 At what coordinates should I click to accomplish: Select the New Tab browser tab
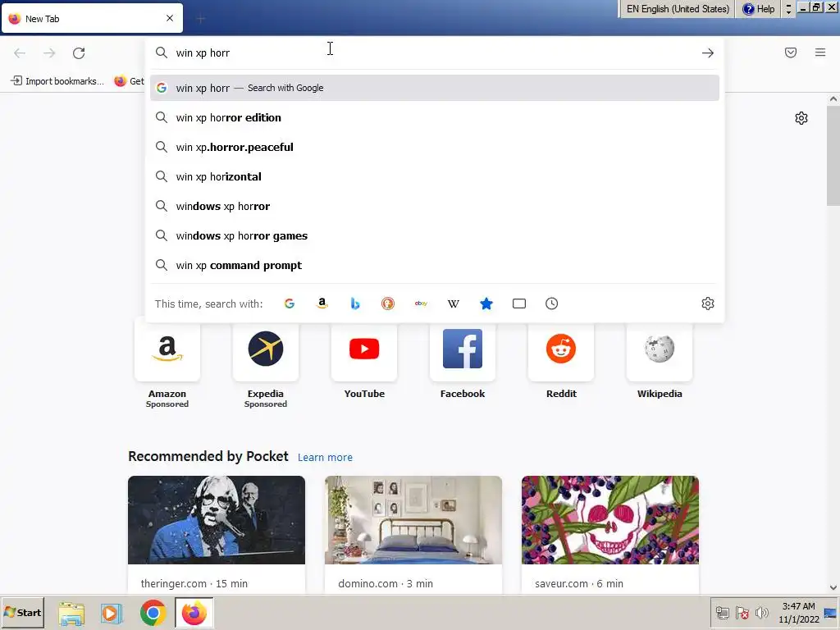pyautogui.click(x=92, y=18)
